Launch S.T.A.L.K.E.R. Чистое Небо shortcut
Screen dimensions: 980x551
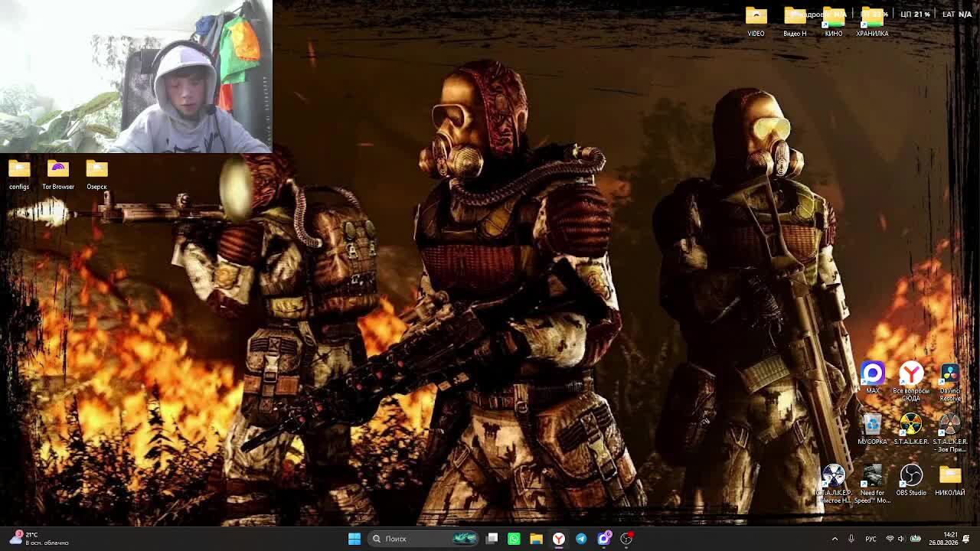point(833,484)
